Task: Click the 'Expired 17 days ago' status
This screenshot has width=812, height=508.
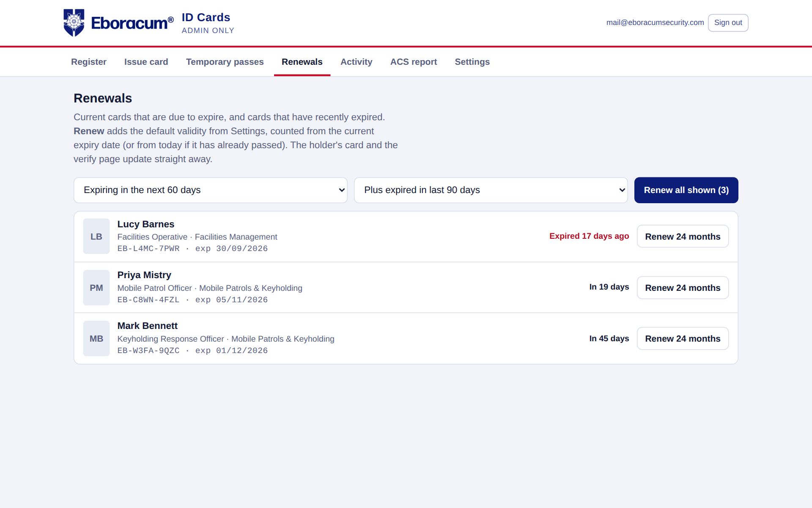Action: pyautogui.click(x=589, y=236)
